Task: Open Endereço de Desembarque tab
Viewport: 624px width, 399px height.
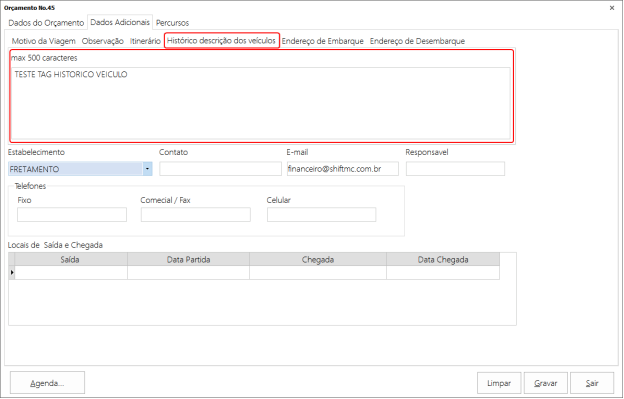Action: pyautogui.click(x=417, y=41)
